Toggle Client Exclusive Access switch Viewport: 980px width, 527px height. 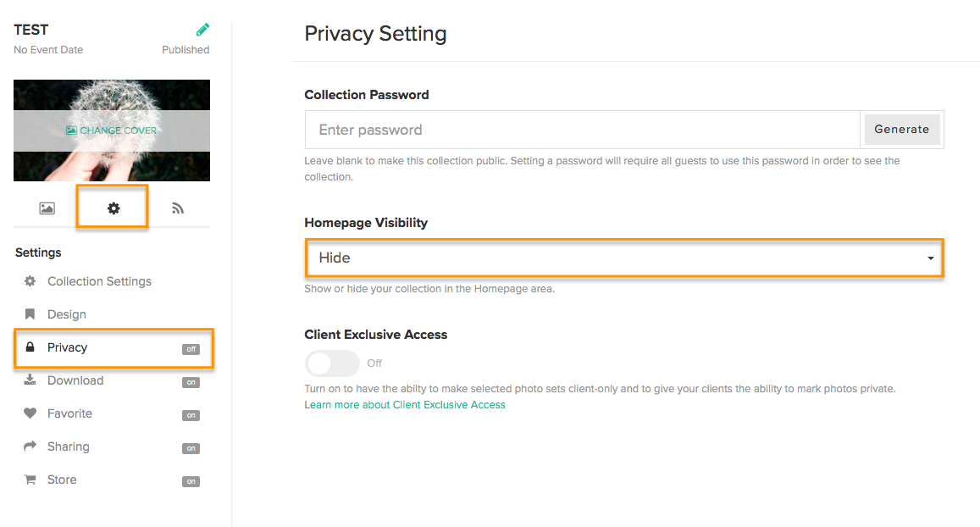click(332, 363)
